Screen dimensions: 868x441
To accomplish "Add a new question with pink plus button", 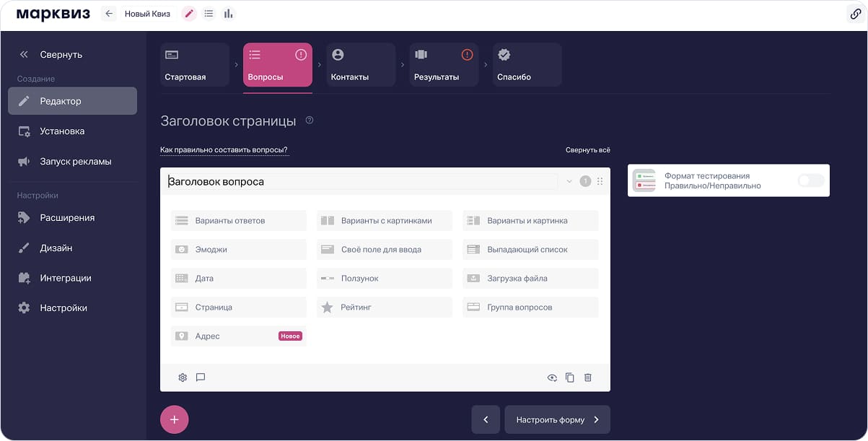I will pyautogui.click(x=174, y=419).
